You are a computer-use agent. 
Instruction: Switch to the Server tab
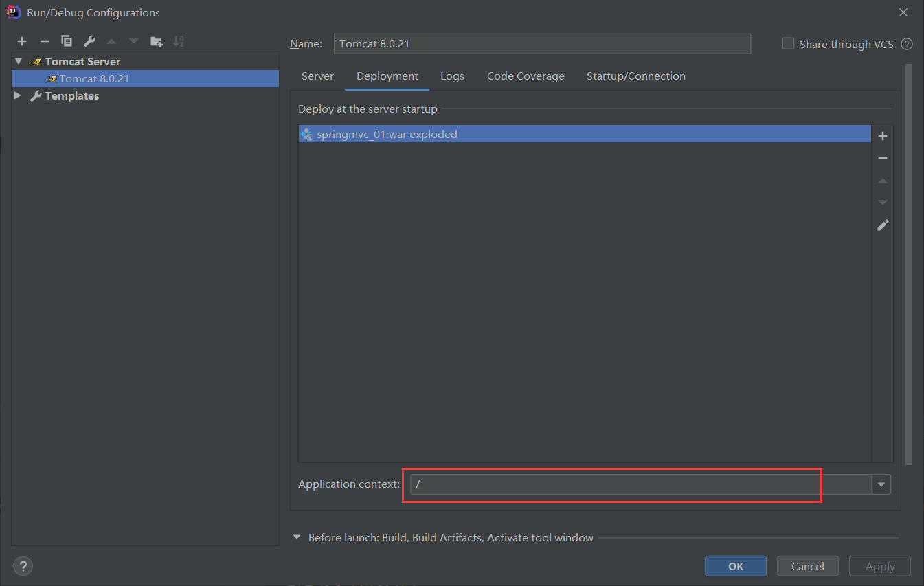coord(317,76)
